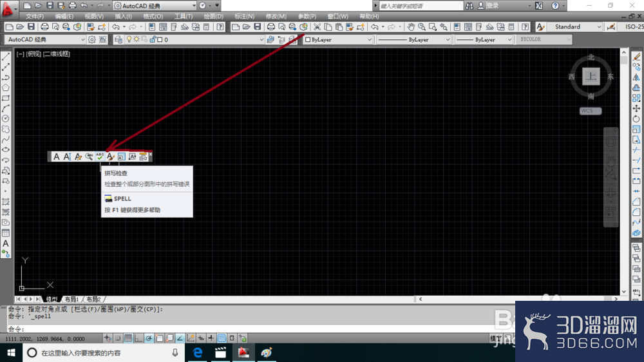
Task: Close the floating Text toolbar
Action: (x=150, y=154)
